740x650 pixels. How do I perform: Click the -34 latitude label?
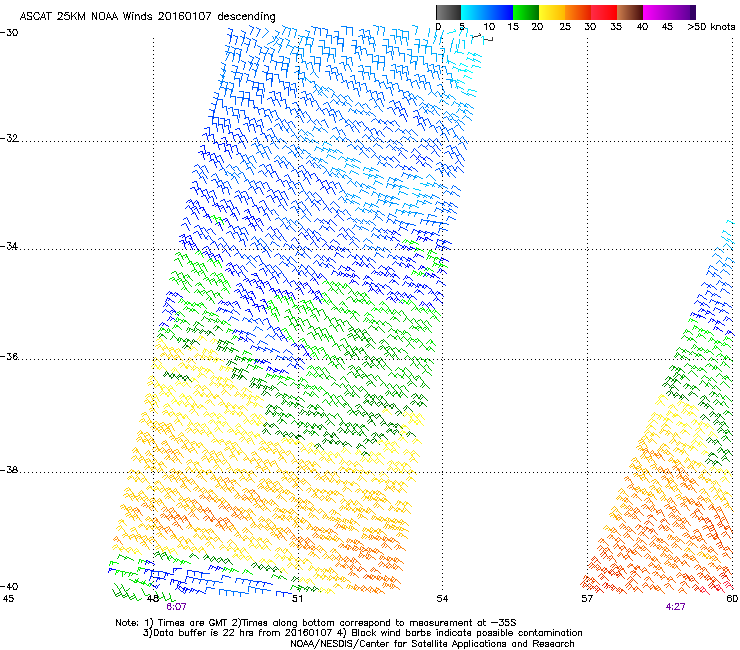pyautogui.click(x=9, y=246)
